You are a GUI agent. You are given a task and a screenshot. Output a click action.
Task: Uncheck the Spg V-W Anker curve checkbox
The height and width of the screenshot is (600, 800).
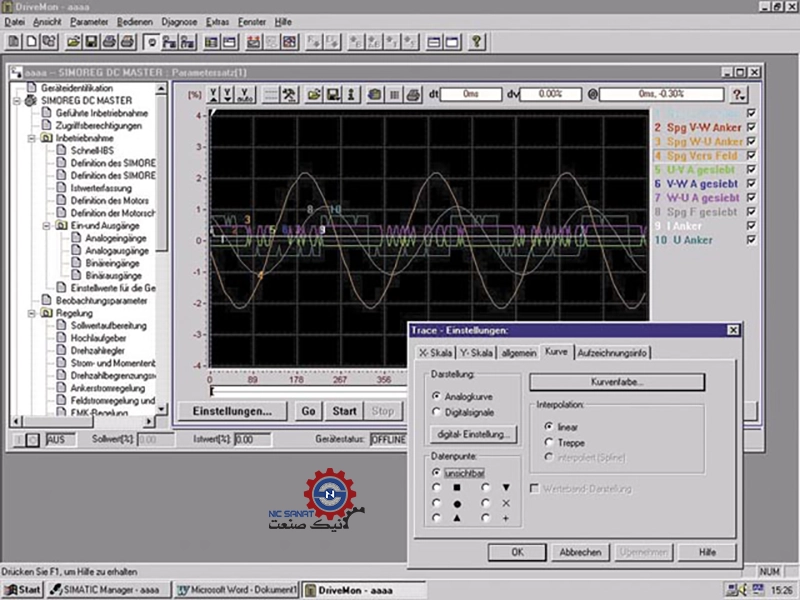751,128
